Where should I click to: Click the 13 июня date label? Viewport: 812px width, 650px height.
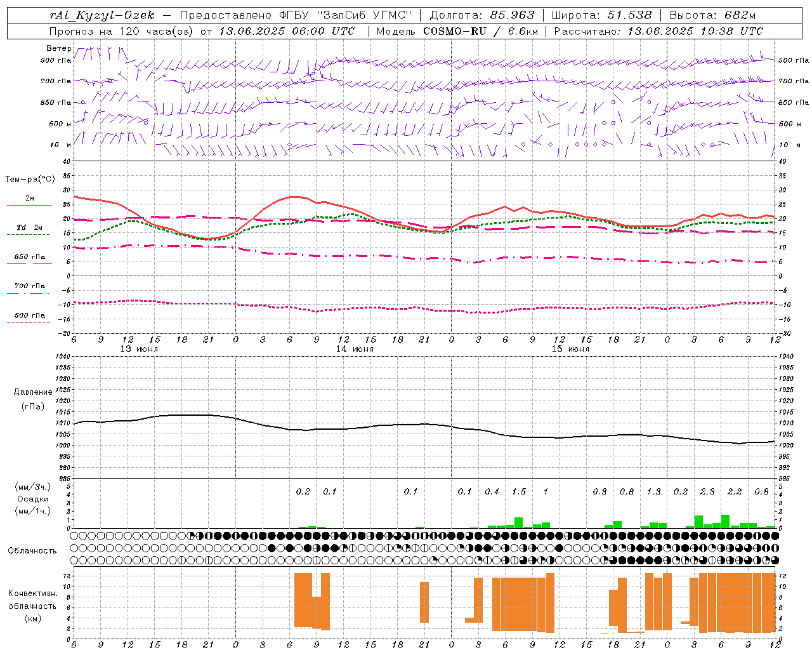pos(139,349)
